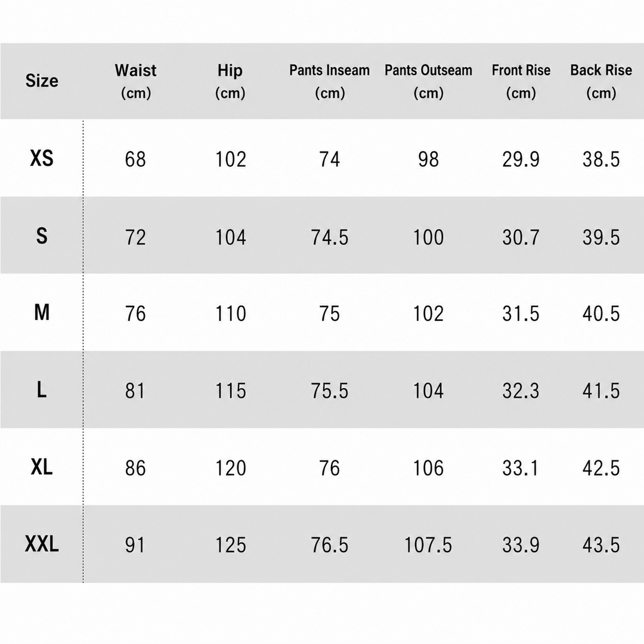
Task: Click the L front rise value 32.3
Action: pos(521,391)
